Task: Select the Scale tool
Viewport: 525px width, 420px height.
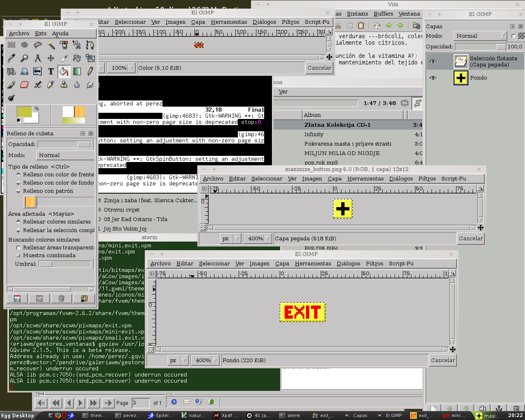Action: (90, 58)
